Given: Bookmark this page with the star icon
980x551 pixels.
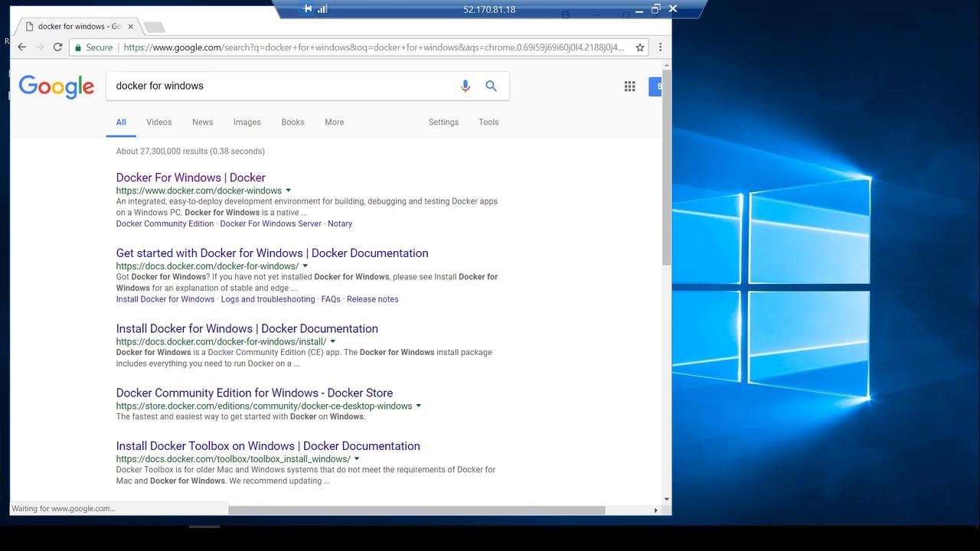Looking at the screenshot, I should click(640, 47).
